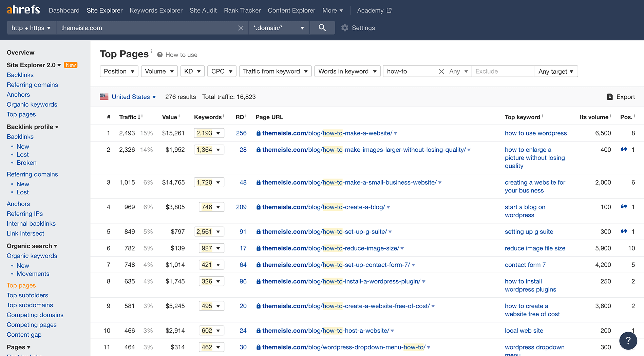Open Words in keyword dropdown
This screenshot has width=644, height=356.
click(x=347, y=71)
